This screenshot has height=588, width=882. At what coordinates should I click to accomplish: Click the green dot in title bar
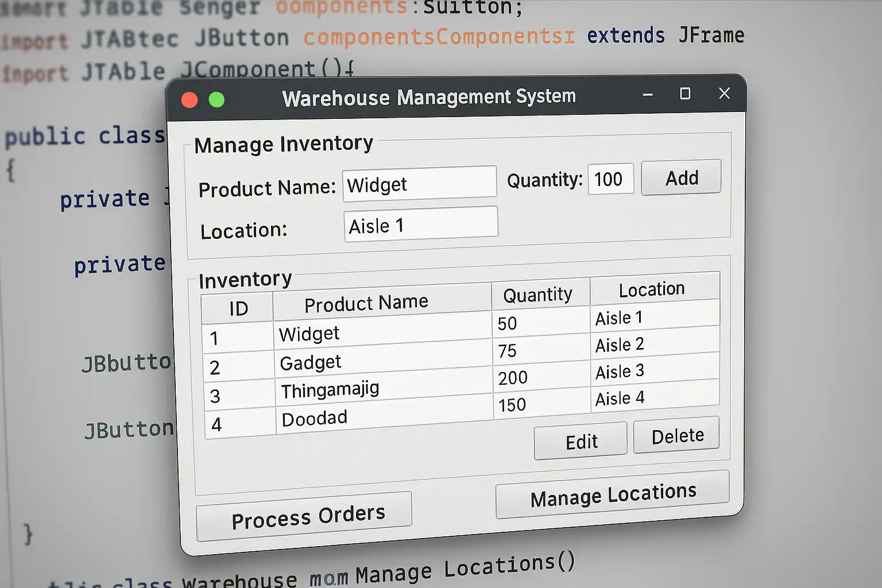pos(216,100)
